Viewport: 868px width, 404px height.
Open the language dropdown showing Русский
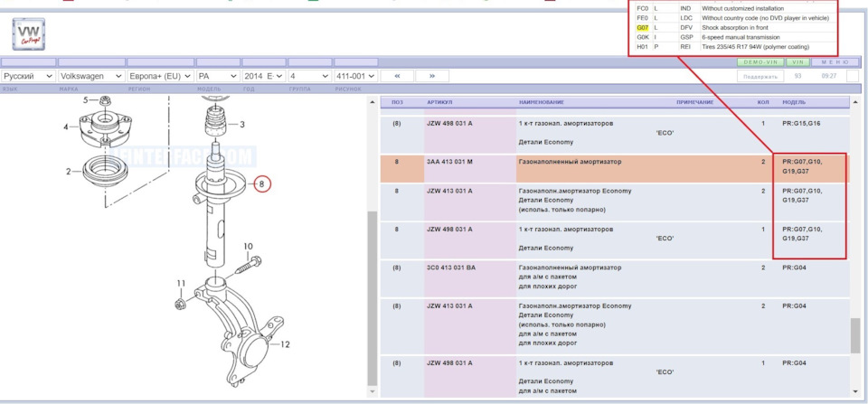coord(28,77)
